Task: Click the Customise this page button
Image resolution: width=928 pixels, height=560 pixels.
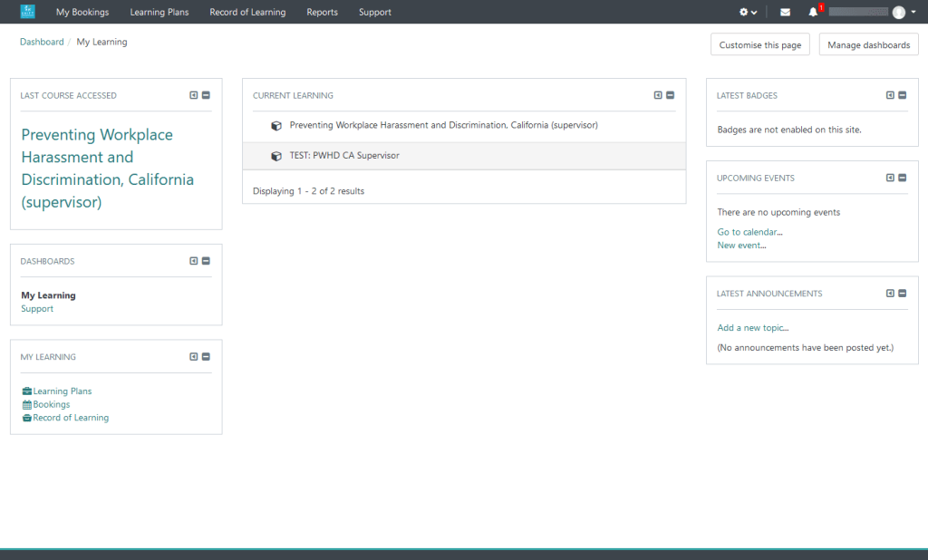Action: [x=759, y=44]
